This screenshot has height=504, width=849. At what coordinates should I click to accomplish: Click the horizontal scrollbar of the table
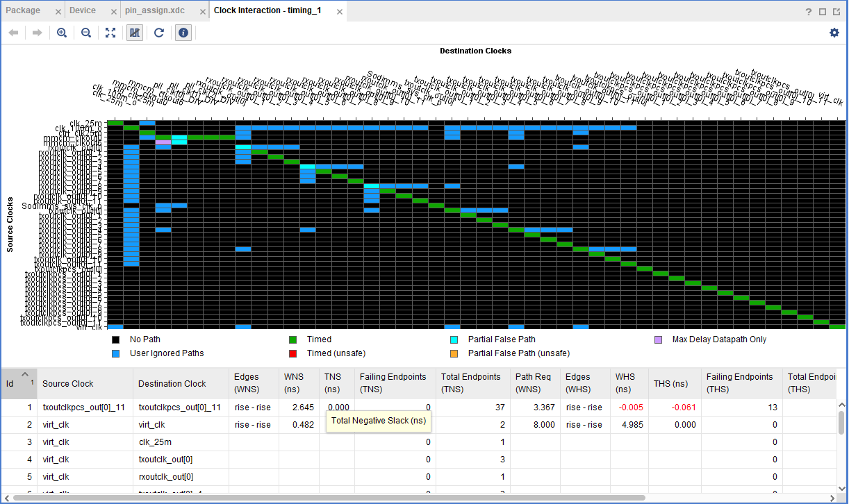click(x=330, y=498)
